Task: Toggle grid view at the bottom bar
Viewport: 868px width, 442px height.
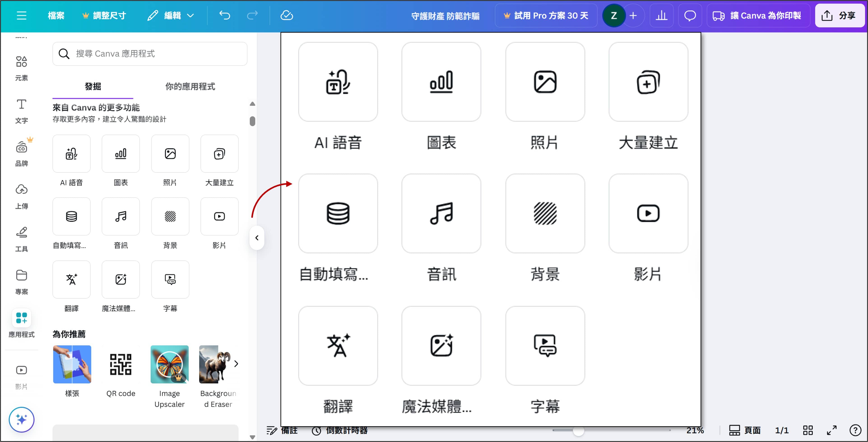Action: 808,430
